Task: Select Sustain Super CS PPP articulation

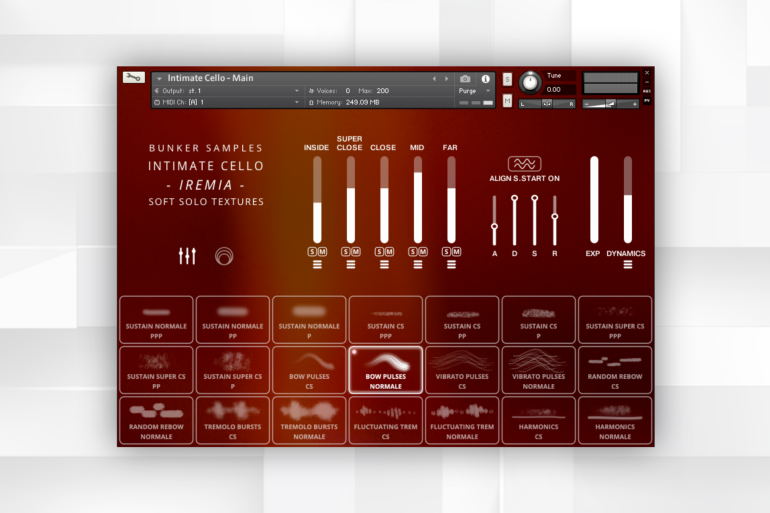Action: coord(615,320)
